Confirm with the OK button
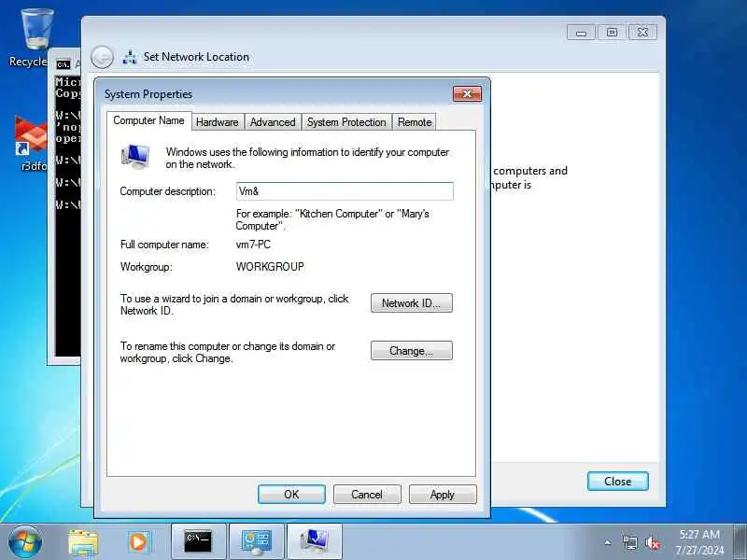Viewport: 747px width, 560px height. click(291, 495)
